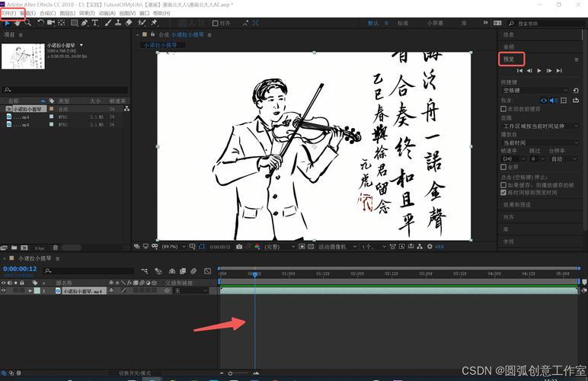Click the current time 0:00:00:12 field
The width and height of the screenshot is (588, 381).
(20, 269)
